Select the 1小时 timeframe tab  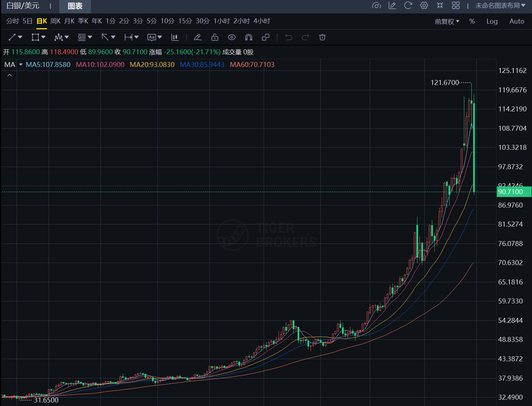(221, 21)
